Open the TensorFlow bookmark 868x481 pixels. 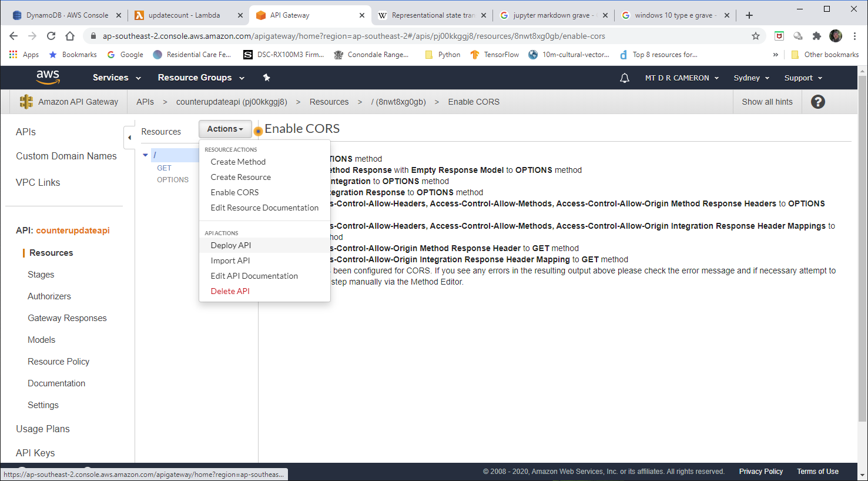[494, 55]
